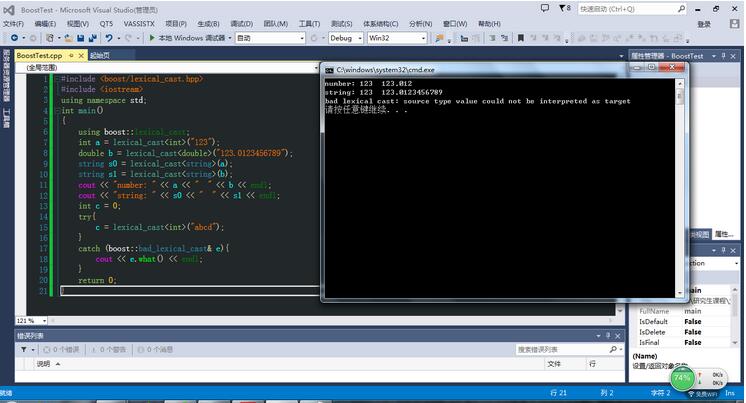This screenshot has width=746, height=403.
Task: Start debugging with the green play arrow
Action: coord(152,38)
